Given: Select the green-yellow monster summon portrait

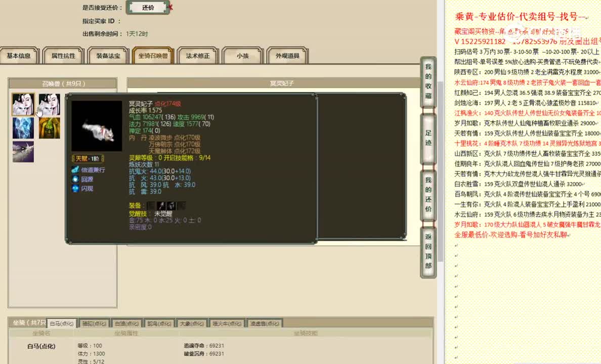Looking at the screenshot, I should (x=50, y=128).
